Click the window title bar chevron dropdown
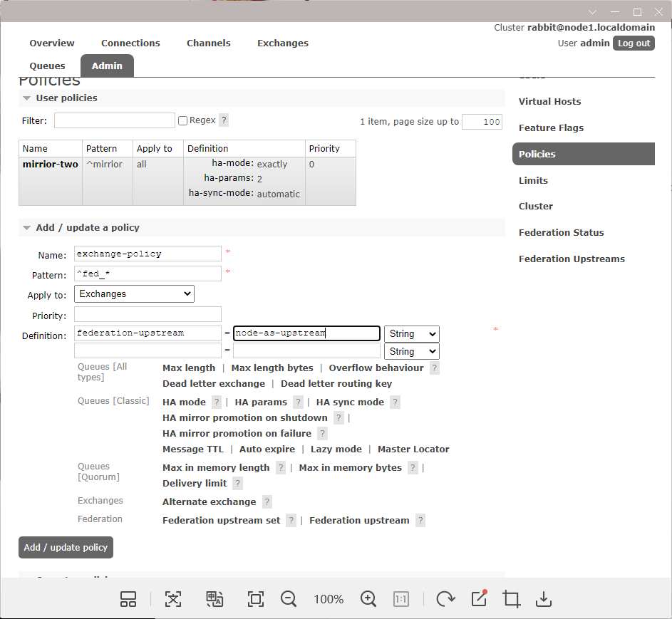This screenshot has height=619, width=672. coord(592,11)
